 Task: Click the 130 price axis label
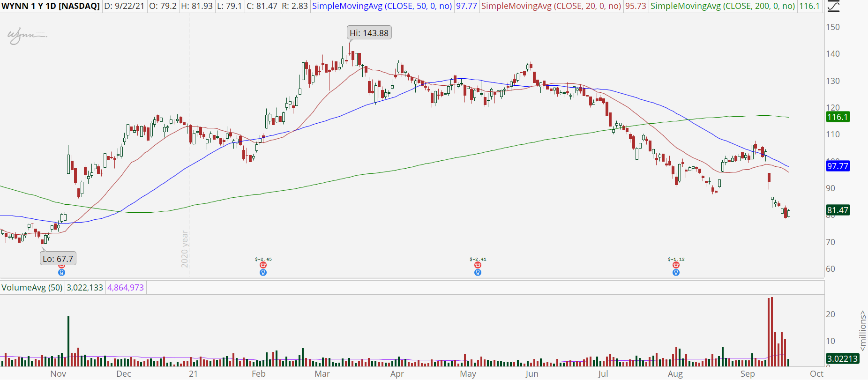[833, 81]
